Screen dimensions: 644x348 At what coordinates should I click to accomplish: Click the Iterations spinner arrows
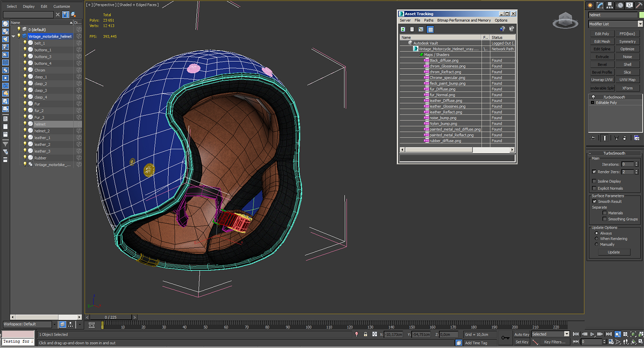click(636, 164)
